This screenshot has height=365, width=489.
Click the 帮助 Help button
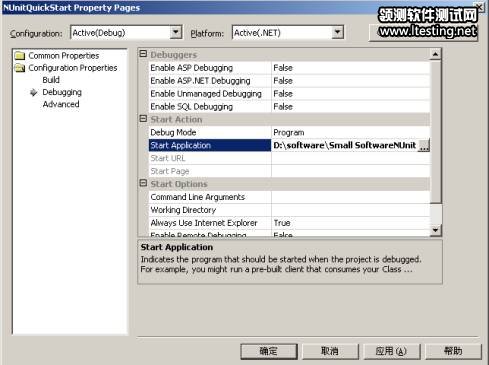click(x=453, y=351)
